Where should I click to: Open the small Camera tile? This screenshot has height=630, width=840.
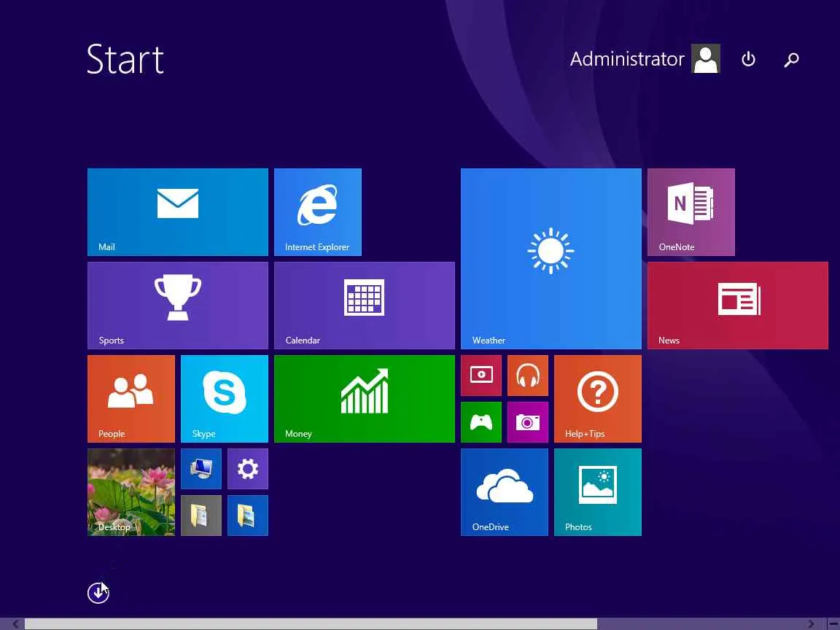point(528,422)
